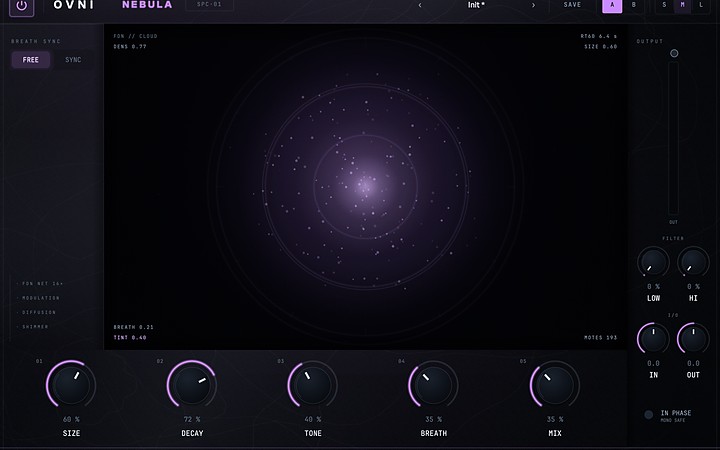Click the 60 % size value
Image resolution: width=720 pixels, height=450 pixels.
(71, 419)
